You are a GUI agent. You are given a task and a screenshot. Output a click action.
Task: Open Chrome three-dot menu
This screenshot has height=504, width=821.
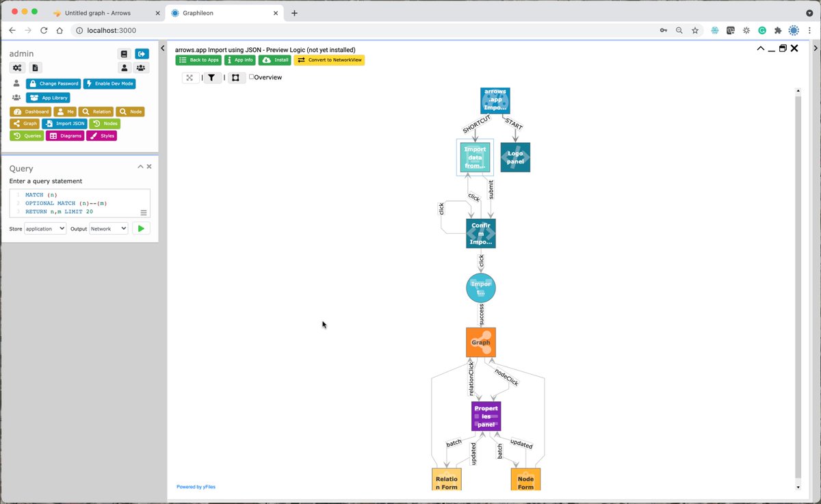(x=810, y=30)
